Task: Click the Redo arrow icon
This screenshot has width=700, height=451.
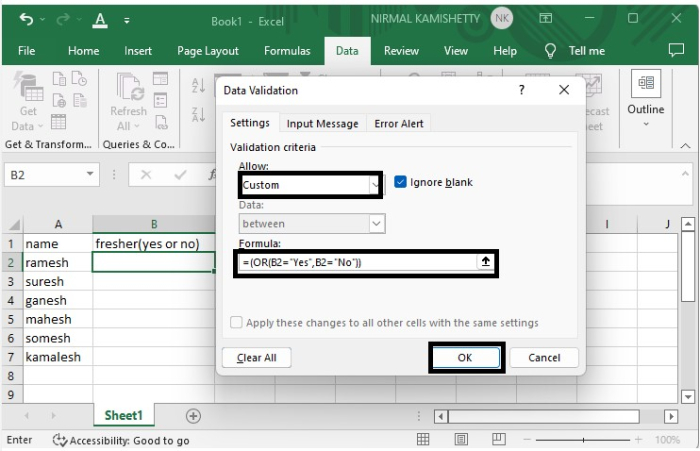Action: (x=63, y=19)
